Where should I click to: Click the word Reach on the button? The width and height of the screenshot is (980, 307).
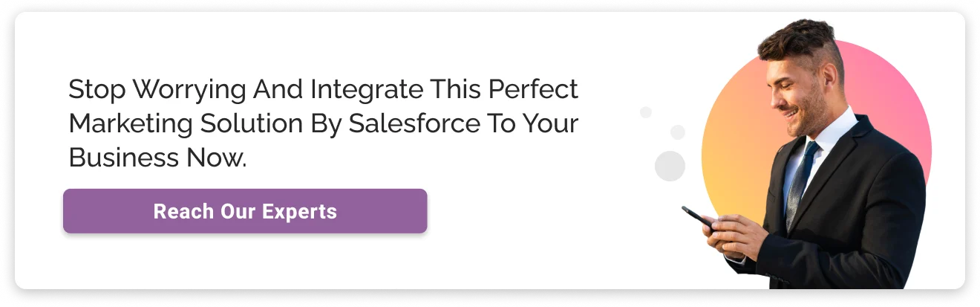(x=174, y=212)
